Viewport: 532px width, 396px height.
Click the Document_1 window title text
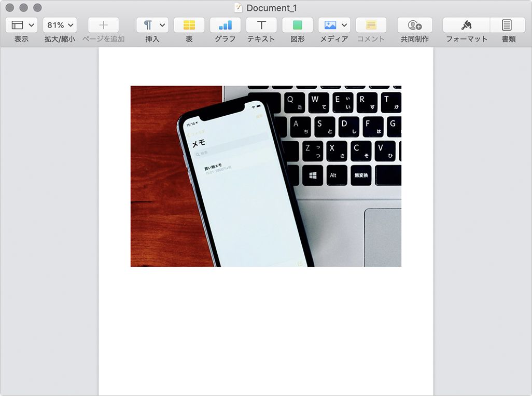(271, 8)
